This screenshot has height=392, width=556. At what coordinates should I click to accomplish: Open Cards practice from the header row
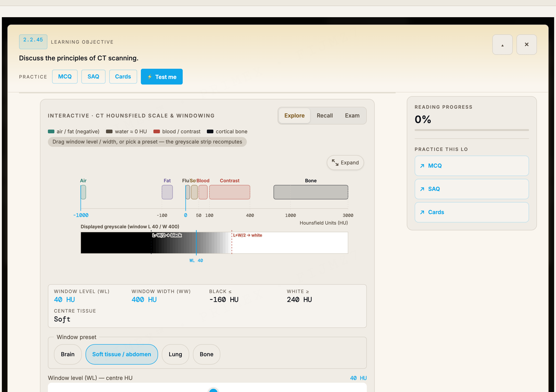click(x=123, y=77)
